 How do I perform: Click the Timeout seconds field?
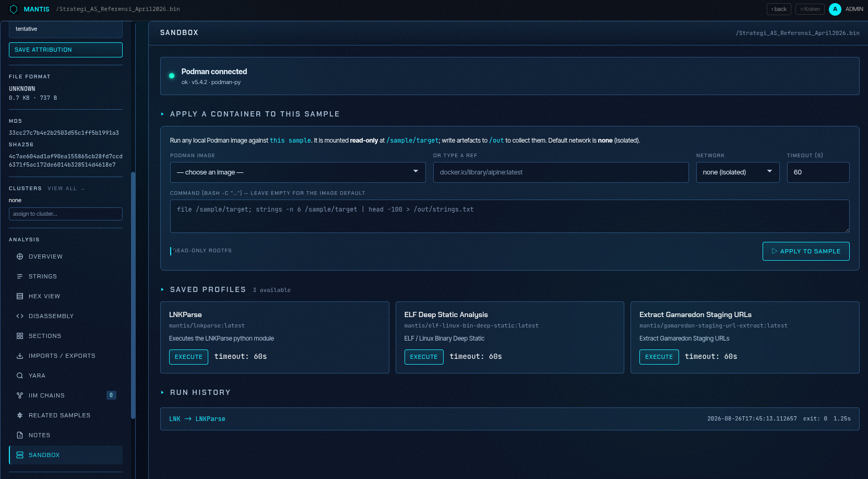coord(818,172)
